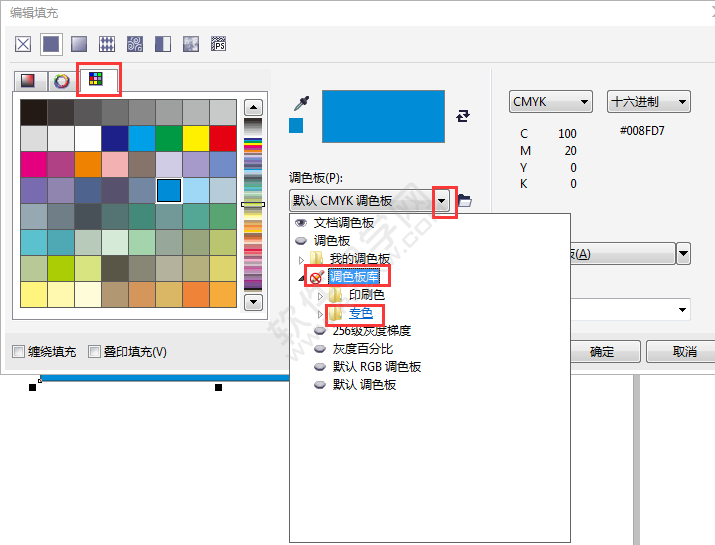Pick the black swatch in the first row
The image size is (715, 545).
(33, 113)
